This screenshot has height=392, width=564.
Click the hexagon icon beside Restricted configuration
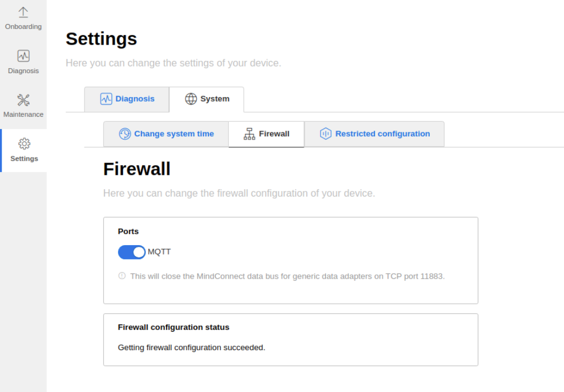[326, 134]
